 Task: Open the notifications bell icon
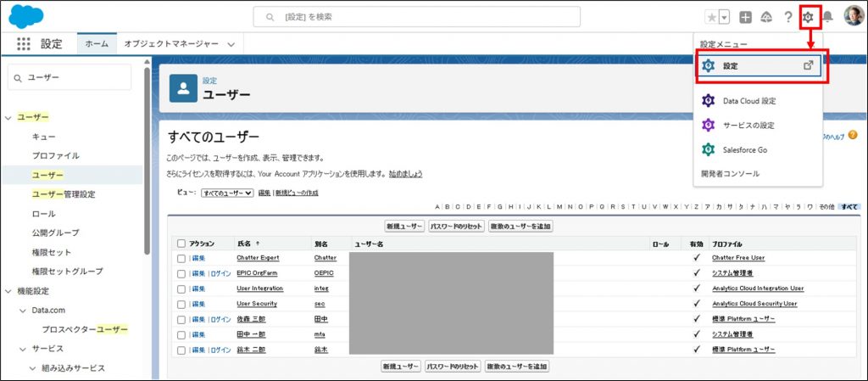coord(828,17)
